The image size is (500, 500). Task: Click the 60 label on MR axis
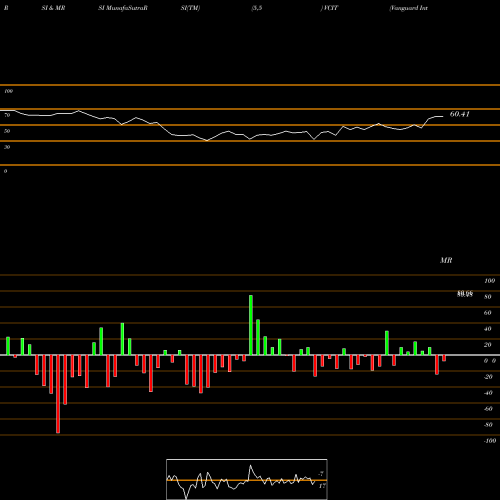[x=488, y=313]
